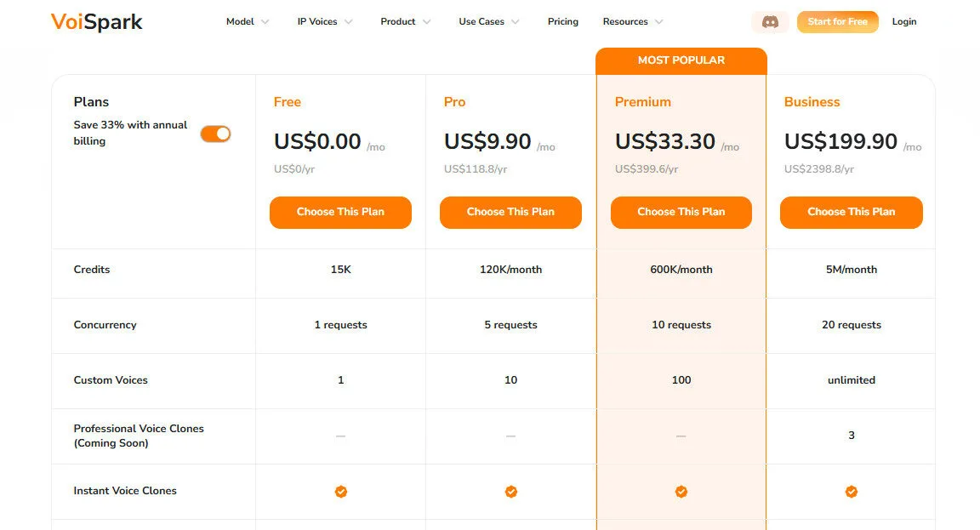Click the US$0.00 price
Image resolution: width=980 pixels, height=530 pixels.
click(317, 141)
